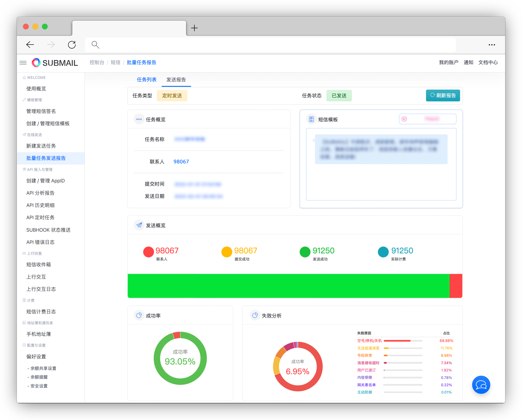Click the SUBMAIL logo
Viewport: 522px width, 420px height.
tap(55, 63)
